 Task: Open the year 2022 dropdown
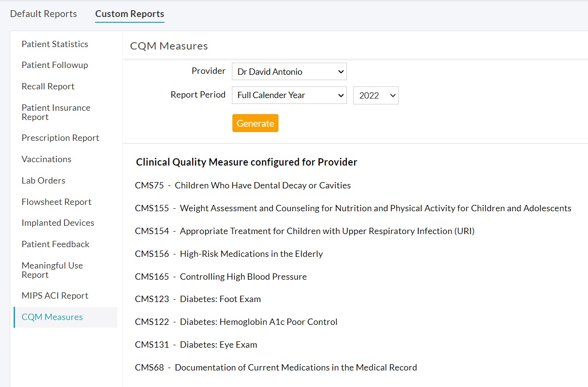[376, 95]
